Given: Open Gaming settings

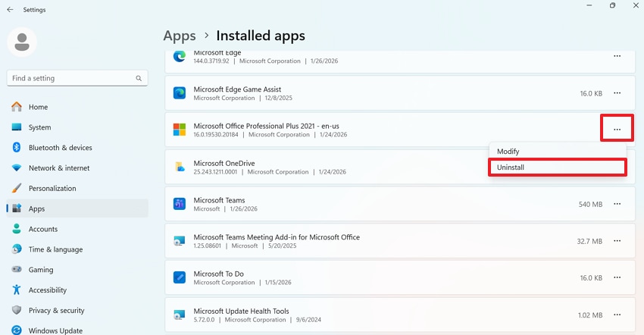Looking at the screenshot, I should 77,270.
